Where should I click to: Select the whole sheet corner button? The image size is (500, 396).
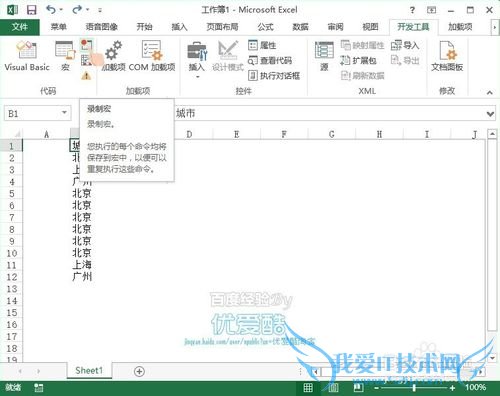click(16, 134)
